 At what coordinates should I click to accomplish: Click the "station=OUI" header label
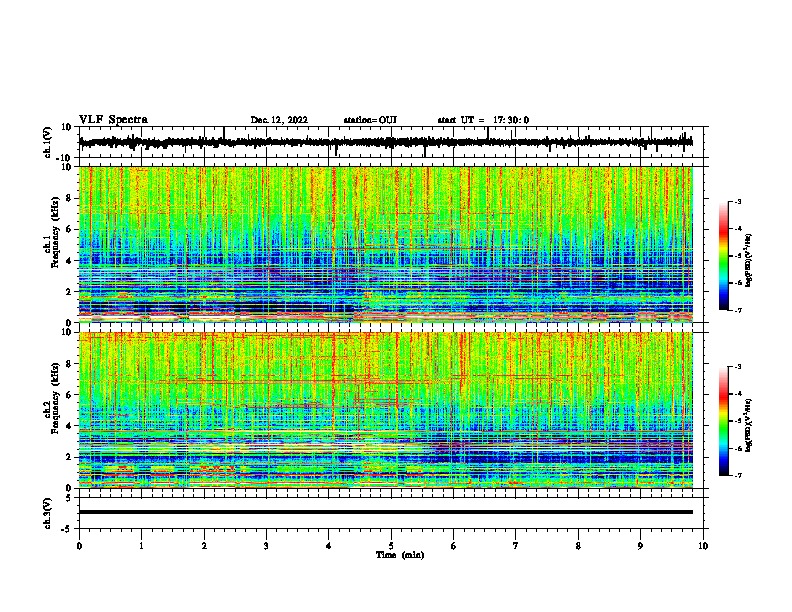coord(370,120)
